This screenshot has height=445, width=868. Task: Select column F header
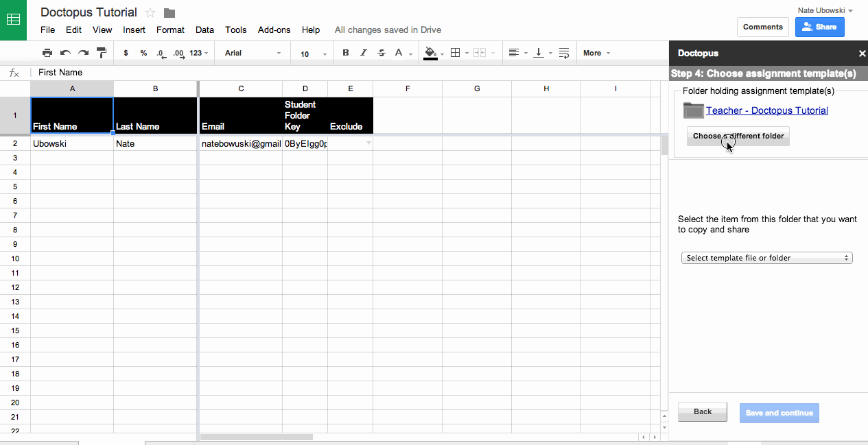click(x=408, y=88)
